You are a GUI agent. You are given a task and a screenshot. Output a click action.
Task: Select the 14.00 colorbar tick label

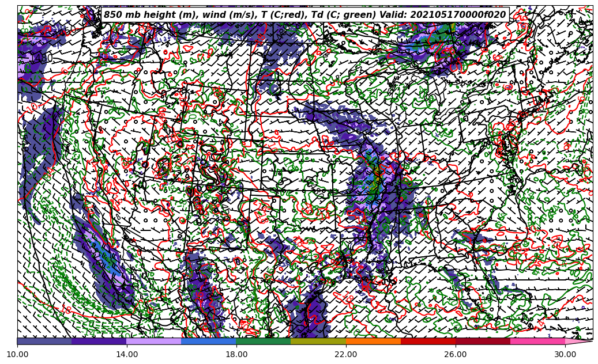click(x=127, y=355)
